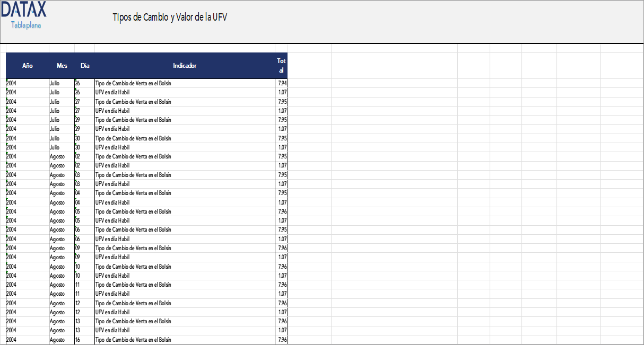
Task: Select the Indicador cell for Agosto 03 Tipo de Cambio
Action: coord(185,175)
